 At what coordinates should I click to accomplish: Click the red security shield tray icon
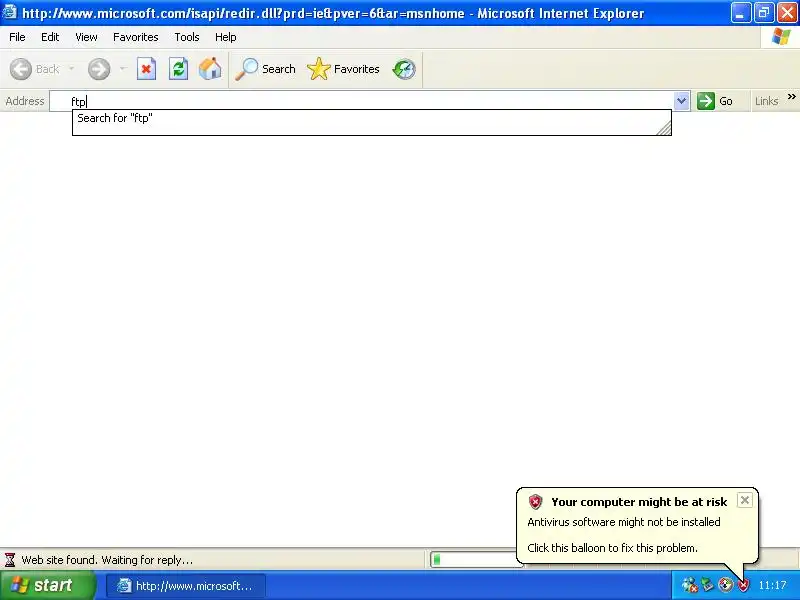tap(744, 585)
